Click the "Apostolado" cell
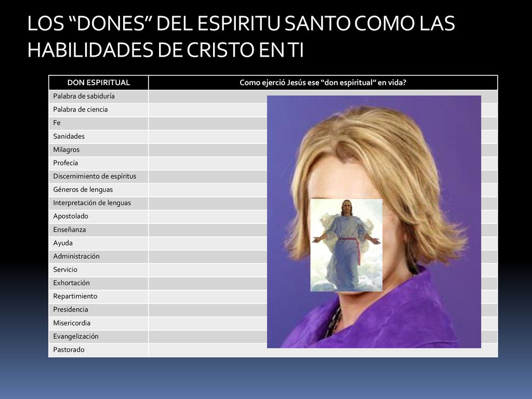This screenshot has height=399, width=532. 99,216
